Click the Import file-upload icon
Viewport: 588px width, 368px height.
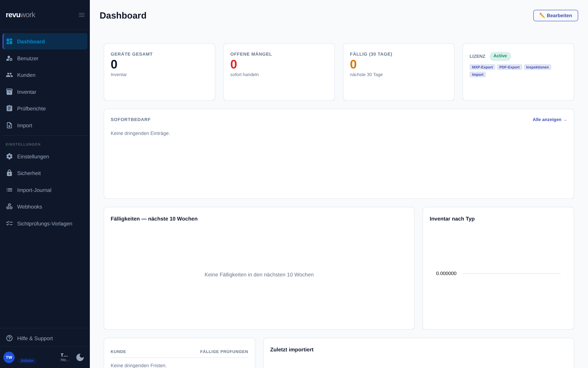[10, 125]
